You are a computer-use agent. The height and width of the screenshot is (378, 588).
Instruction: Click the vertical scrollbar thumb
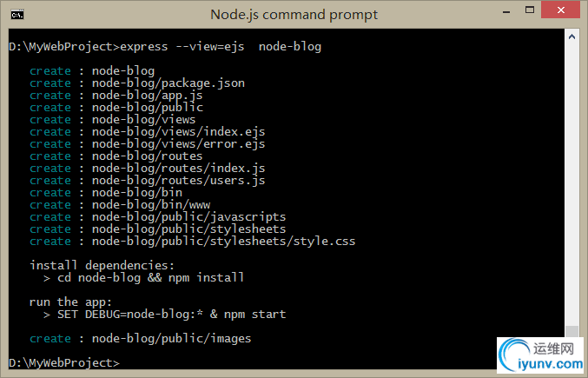[x=571, y=331]
